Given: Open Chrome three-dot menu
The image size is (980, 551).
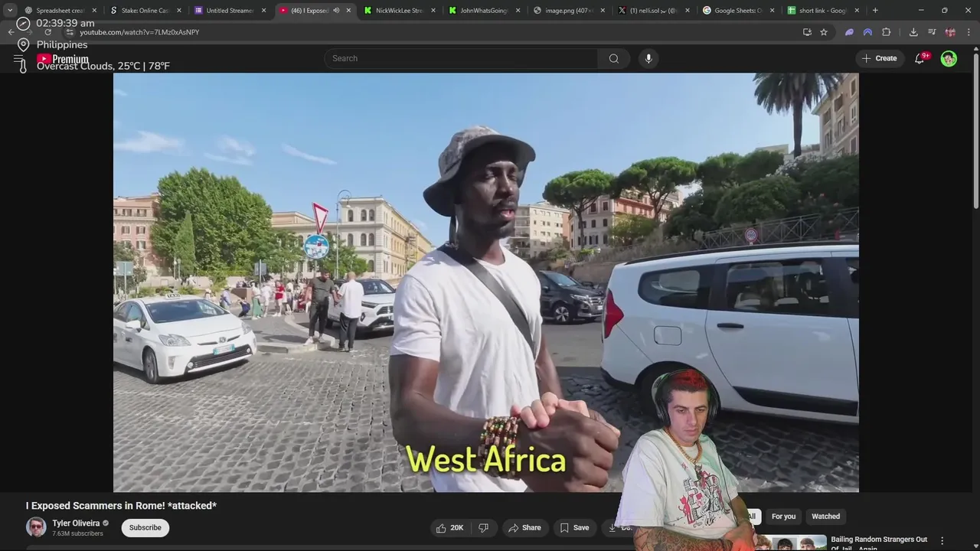Looking at the screenshot, I should [968, 32].
